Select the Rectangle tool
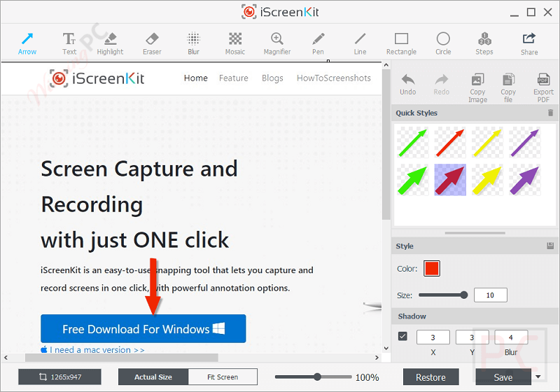The image size is (560, 392). pyautogui.click(x=401, y=44)
